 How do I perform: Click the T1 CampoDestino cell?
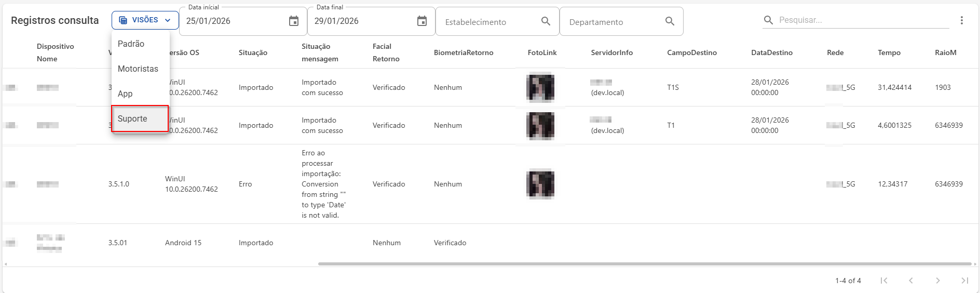(x=671, y=125)
